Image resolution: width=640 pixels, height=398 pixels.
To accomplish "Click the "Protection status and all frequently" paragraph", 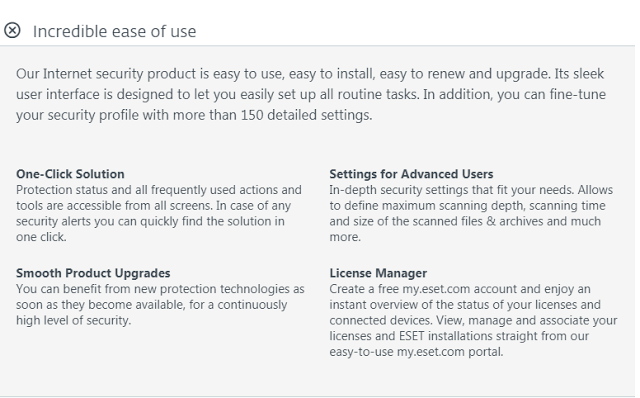I will point(159,213).
